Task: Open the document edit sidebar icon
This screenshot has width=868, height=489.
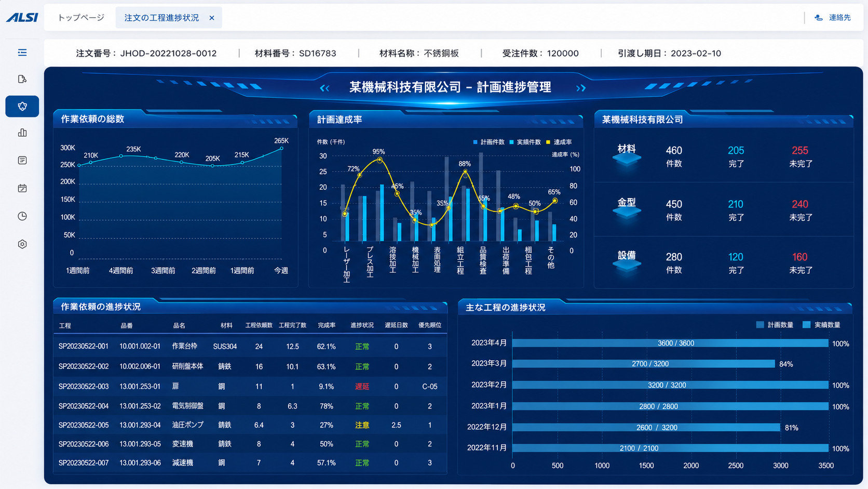Action: click(x=22, y=79)
